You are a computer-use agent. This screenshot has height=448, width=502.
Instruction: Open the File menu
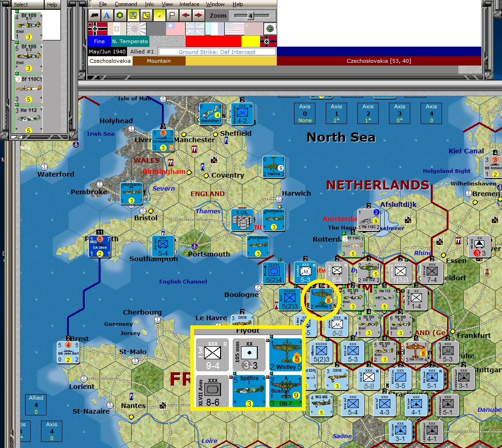(103, 4)
